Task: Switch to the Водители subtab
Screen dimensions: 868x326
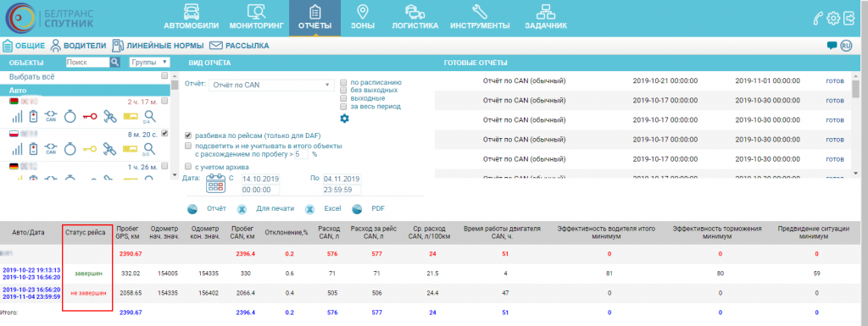Action: point(78,46)
